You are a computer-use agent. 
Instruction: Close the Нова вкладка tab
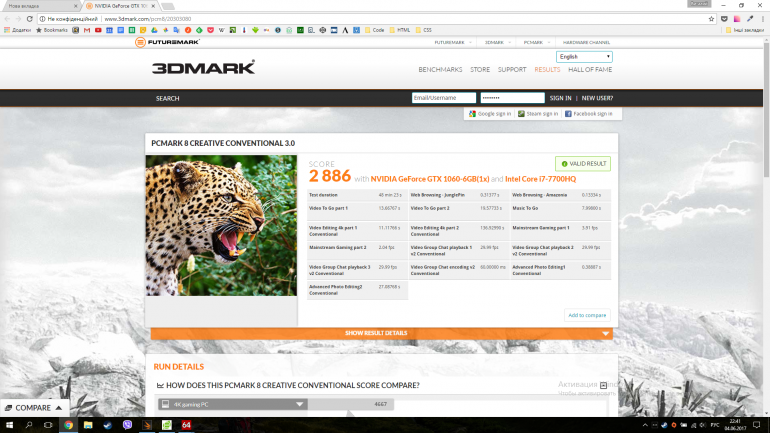point(76,6)
